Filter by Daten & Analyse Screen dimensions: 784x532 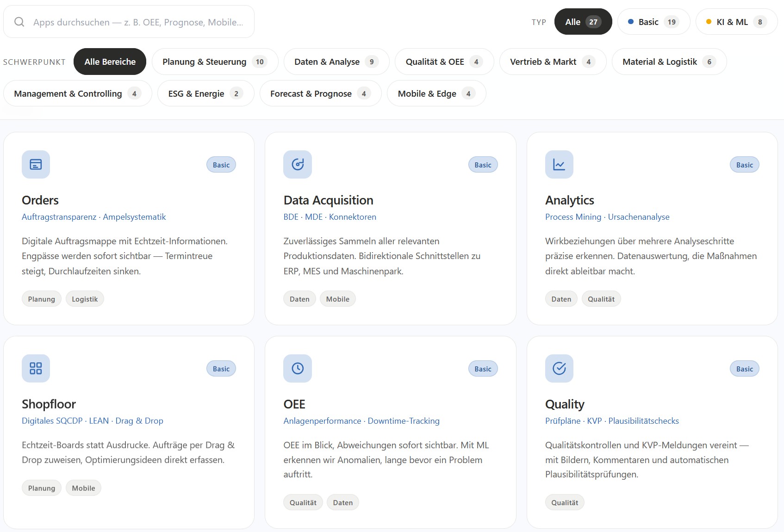tap(336, 62)
